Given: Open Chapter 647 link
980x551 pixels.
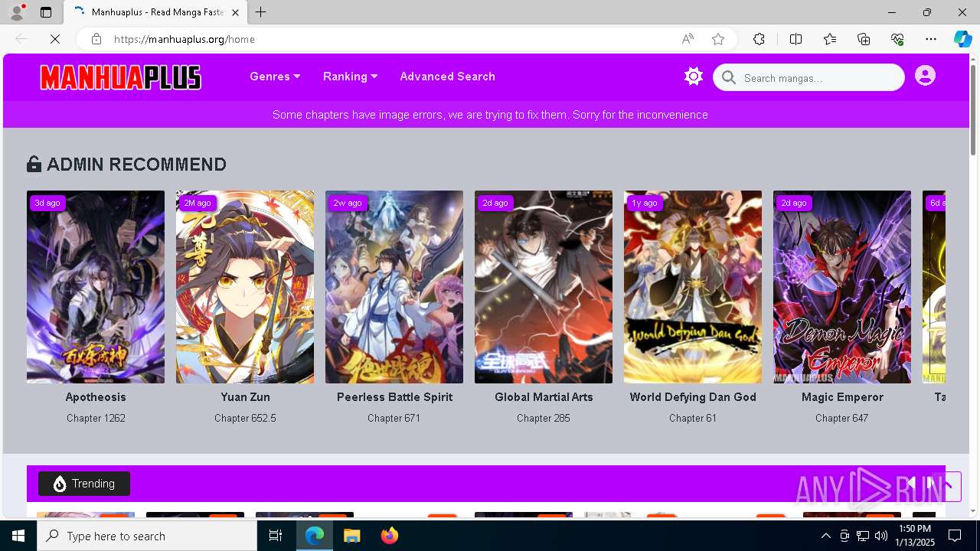Looking at the screenshot, I should pos(842,418).
